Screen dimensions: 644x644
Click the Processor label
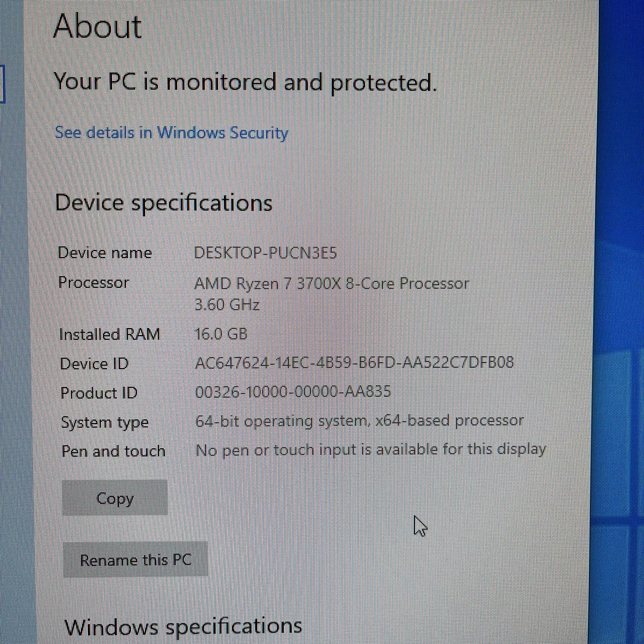pyautogui.click(x=94, y=283)
